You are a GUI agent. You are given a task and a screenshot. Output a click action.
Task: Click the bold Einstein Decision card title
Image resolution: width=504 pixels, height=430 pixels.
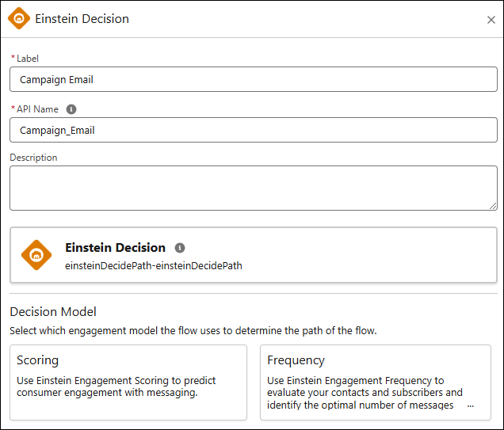115,248
